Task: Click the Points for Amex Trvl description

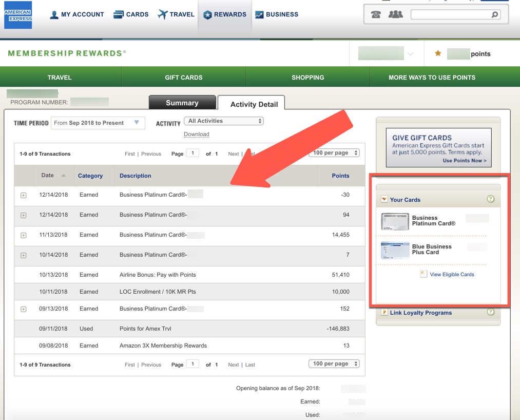Action: click(x=145, y=329)
